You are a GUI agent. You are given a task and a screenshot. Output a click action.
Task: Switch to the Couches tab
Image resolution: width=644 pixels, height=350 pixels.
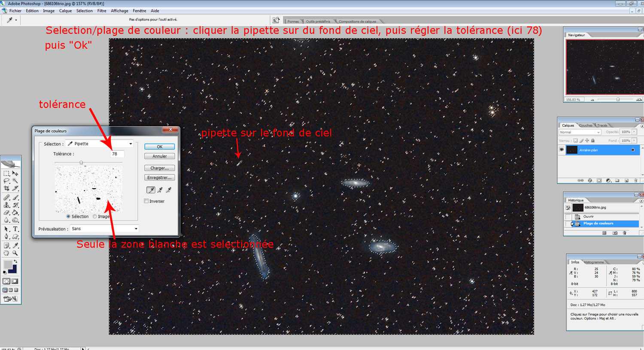point(586,125)
